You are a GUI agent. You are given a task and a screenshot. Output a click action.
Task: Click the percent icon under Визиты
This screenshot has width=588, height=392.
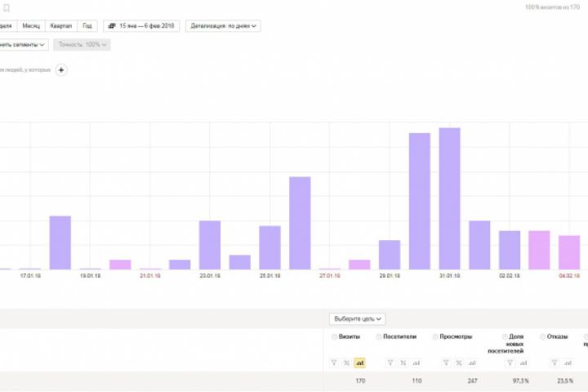click(x=346, y=363)
